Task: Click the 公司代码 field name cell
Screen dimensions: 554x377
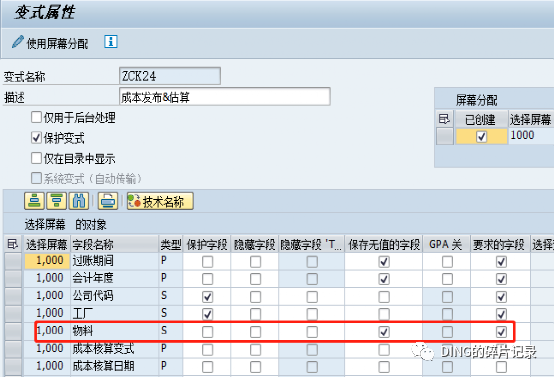Action: click(114, 296)
